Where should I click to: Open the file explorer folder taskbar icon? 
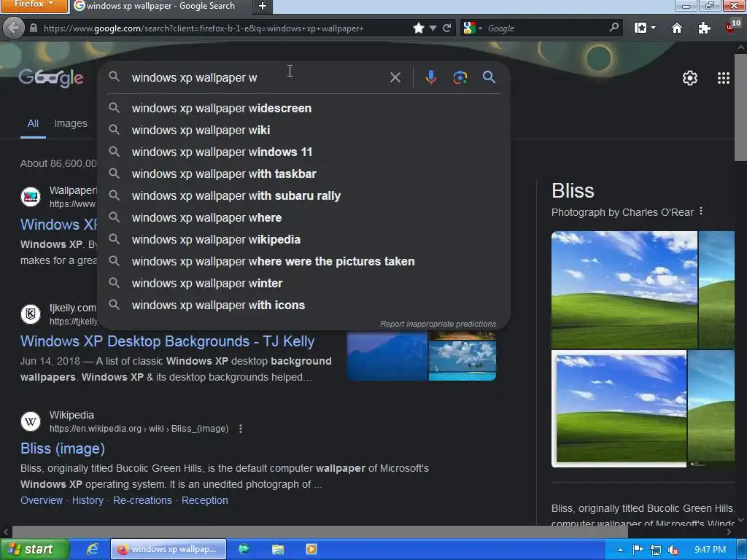(278, 549)
